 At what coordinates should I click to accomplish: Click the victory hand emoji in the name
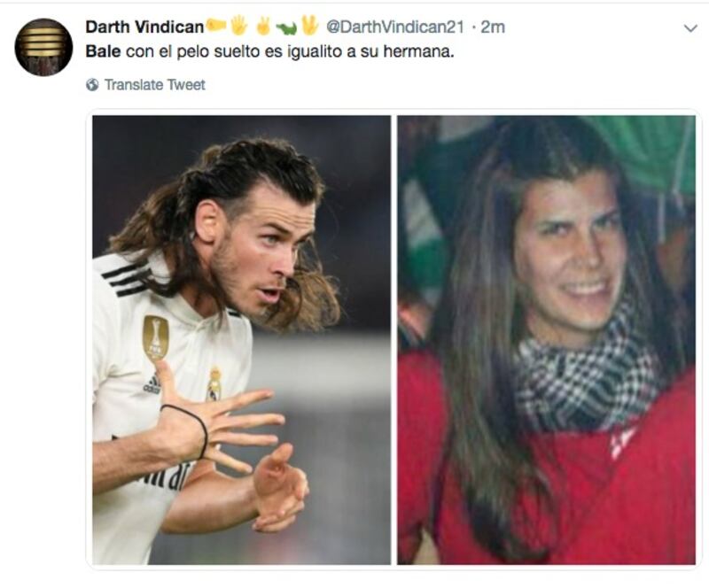tap(262, 26)
